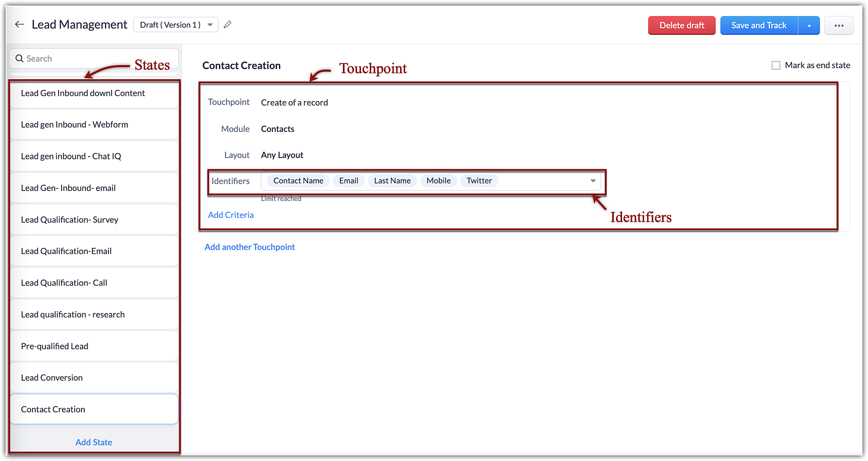Click the Last Name identifier tag

pos(392,181)
